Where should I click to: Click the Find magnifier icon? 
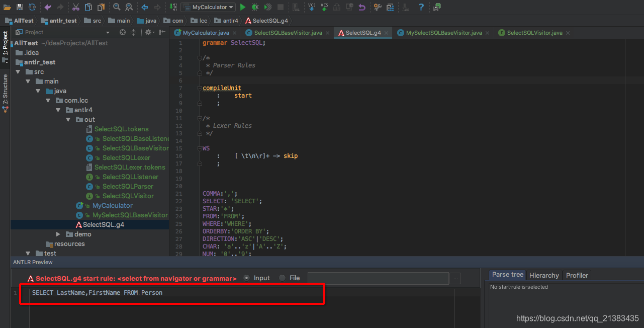click(x=117, y=7)
